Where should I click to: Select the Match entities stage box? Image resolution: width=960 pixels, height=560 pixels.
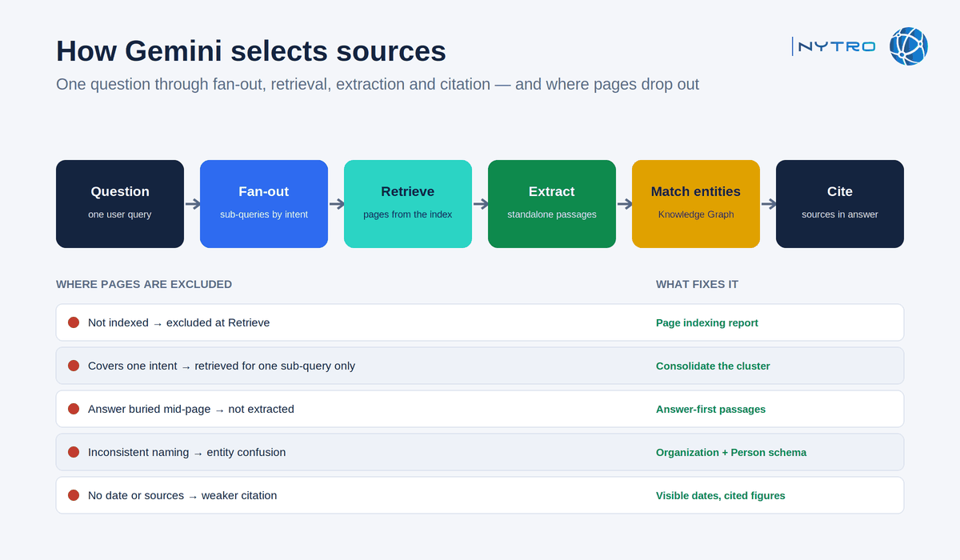pos(696,204)
